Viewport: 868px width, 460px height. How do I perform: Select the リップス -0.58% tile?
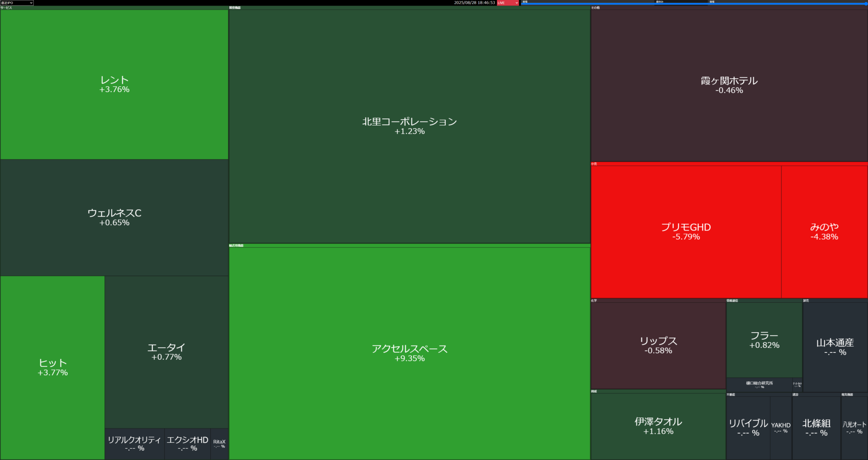[658, 345]
